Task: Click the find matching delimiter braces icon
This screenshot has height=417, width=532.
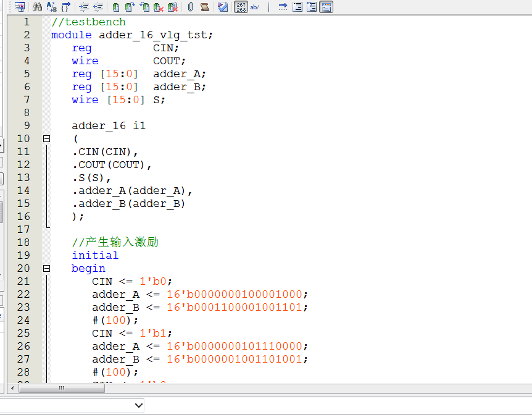Action: point(66,7)
